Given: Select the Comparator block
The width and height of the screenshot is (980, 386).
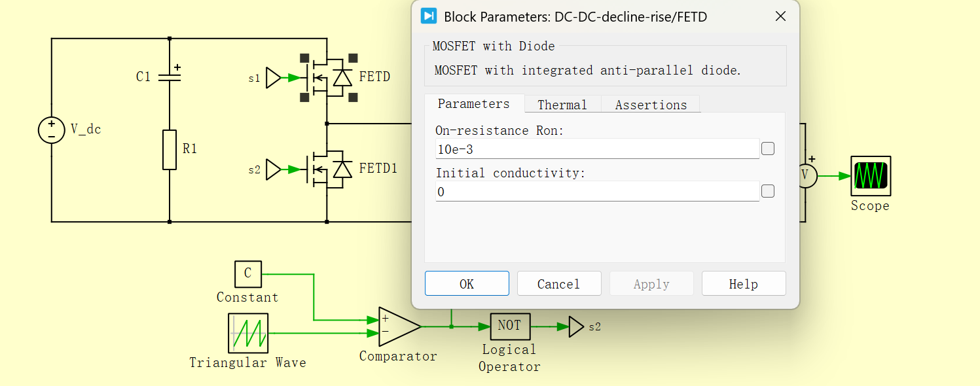Looking at the screenshot, I should pyautogui.click(x=399, y=326).
